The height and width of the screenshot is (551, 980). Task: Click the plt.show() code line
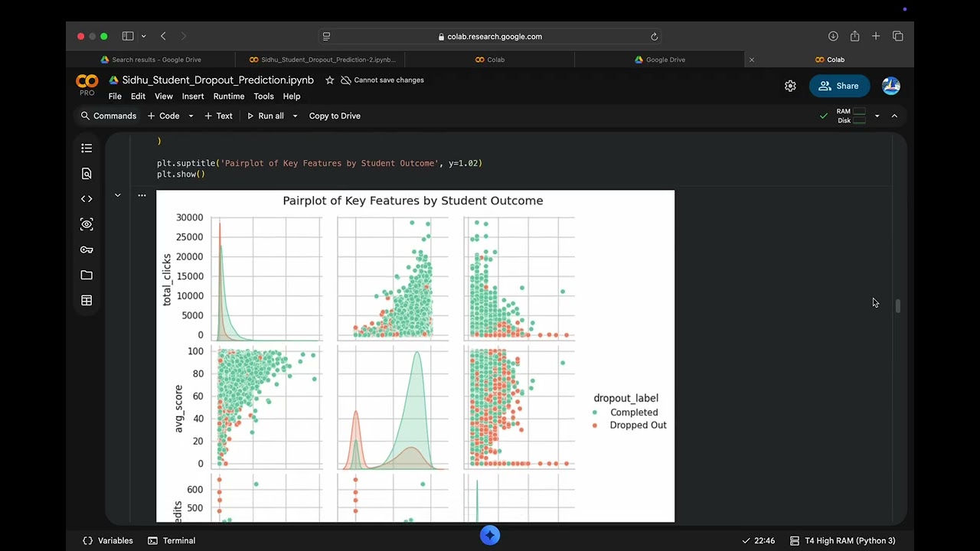point(181,174)
